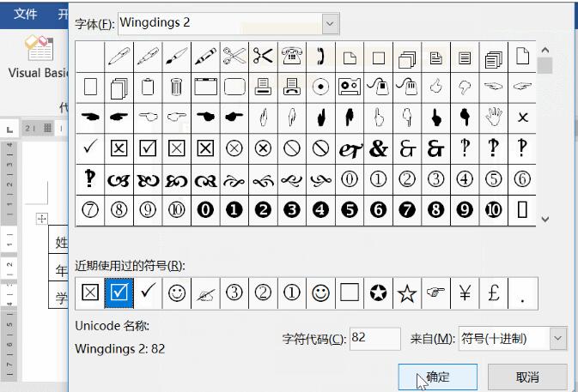
Task: Pick recent writing hand symbol
Action: coord(205,293)
